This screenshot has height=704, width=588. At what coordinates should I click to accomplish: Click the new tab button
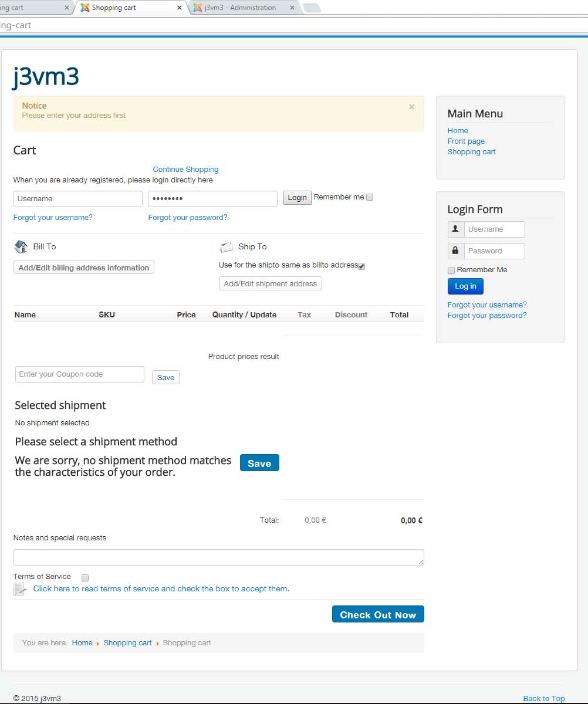(x=312, y=8)
